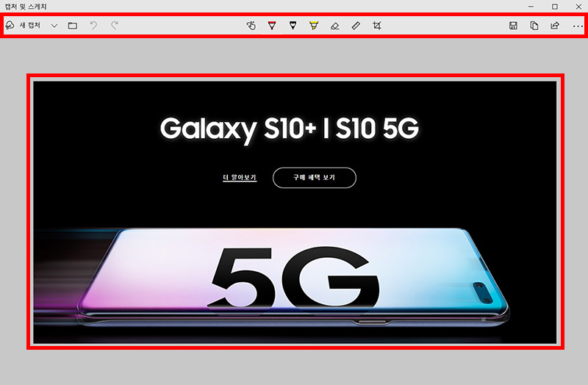
Task: Redo the last action
Action: click(x=115, y=26)
